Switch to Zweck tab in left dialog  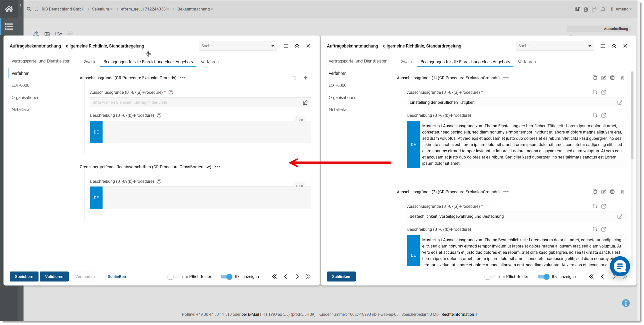90,62
